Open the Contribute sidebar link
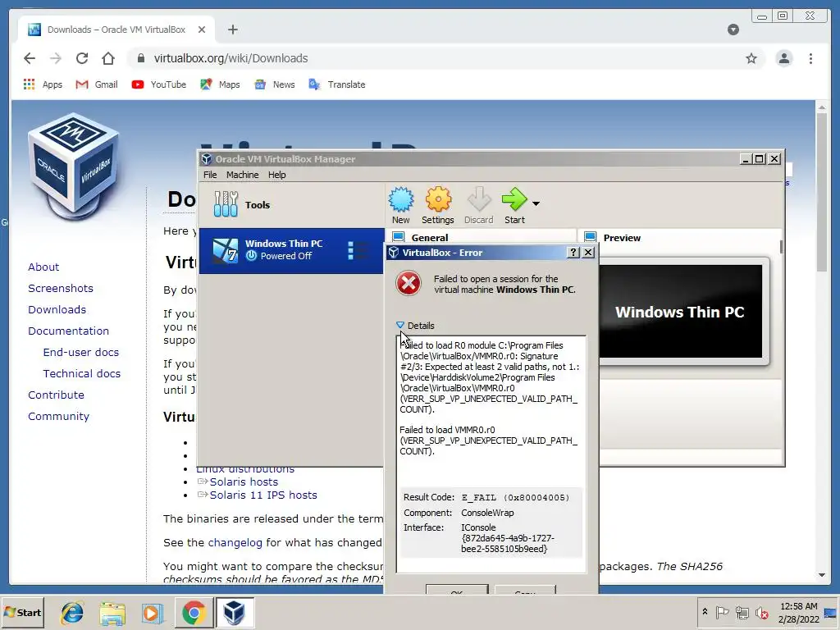Screen dimensions: 840x630 pos(56,395)
